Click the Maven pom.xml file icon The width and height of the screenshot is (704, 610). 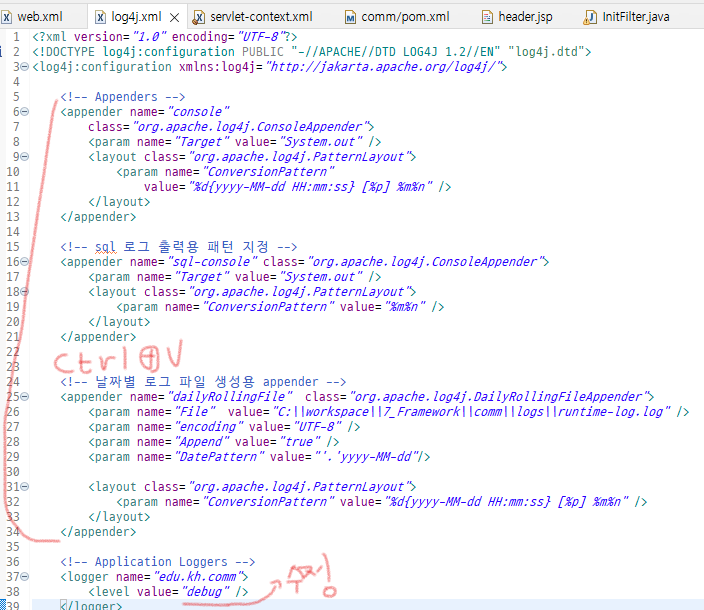point(350,18)
